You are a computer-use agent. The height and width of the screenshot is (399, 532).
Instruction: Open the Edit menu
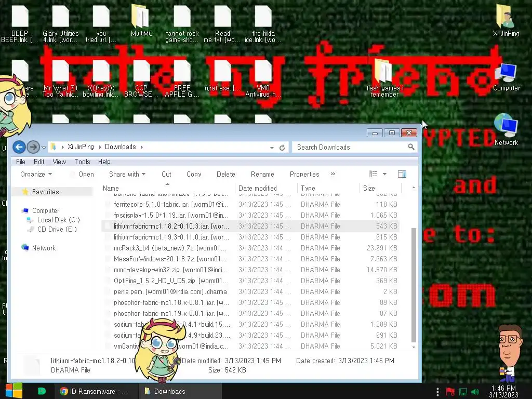(39, 162)
